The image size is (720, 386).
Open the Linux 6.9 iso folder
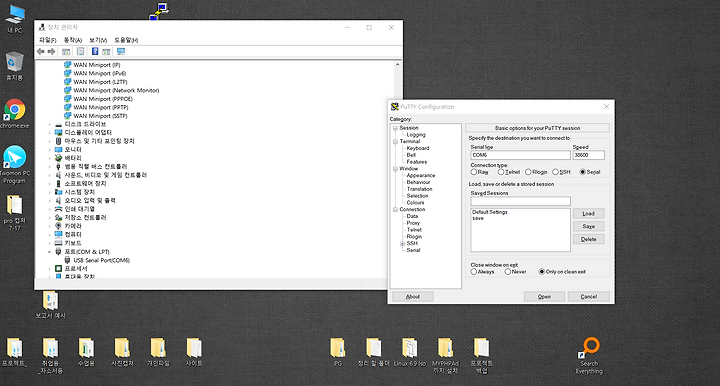pos(410,352)
